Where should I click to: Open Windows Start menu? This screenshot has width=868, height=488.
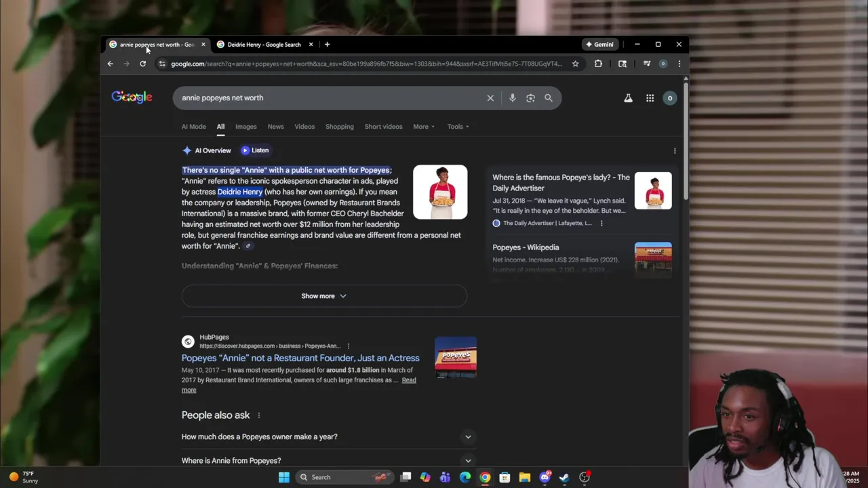pyautogui.click(x=284, y=477)
